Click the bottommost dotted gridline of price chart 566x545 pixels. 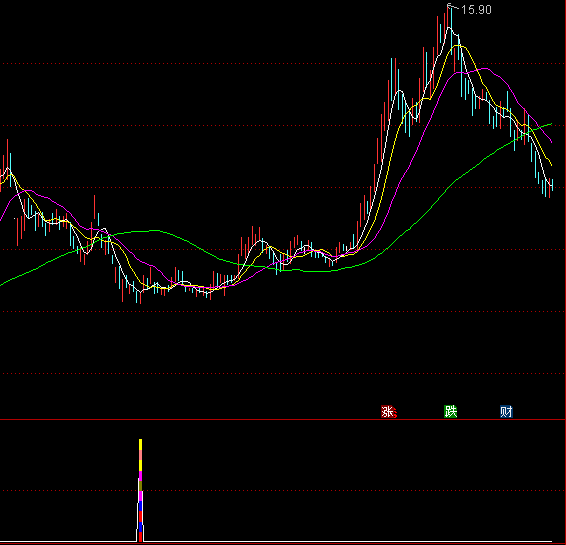click(x=283, y=374)
